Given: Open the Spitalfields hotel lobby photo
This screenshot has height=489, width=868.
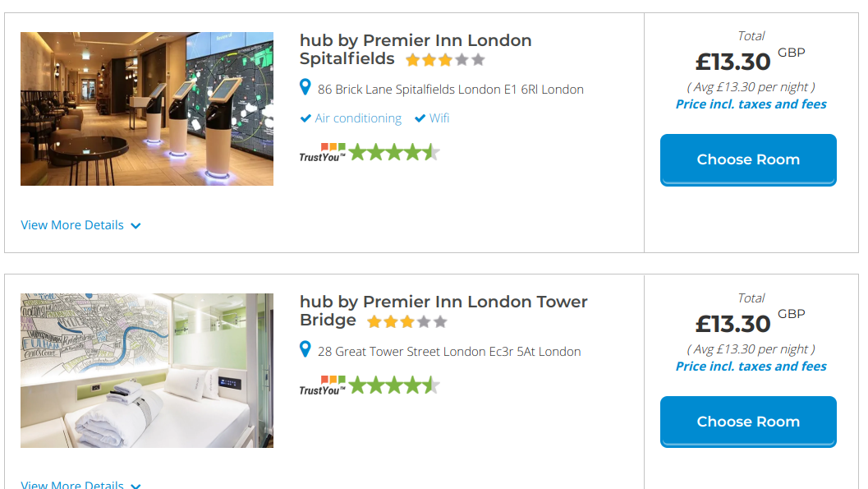Looking at the screenshot, I should (x=147, y=108).
